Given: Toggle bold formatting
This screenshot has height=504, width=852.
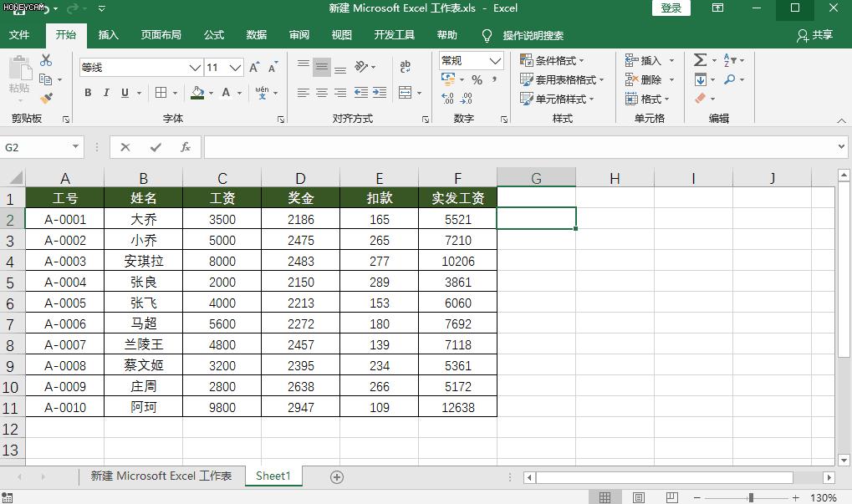Looking at the screenshot, I should [88, 93].
